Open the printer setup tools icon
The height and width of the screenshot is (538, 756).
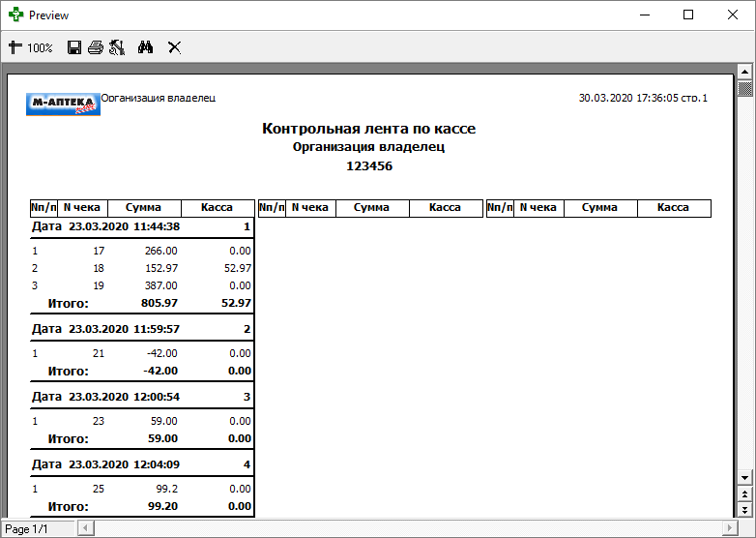[117, 47]
